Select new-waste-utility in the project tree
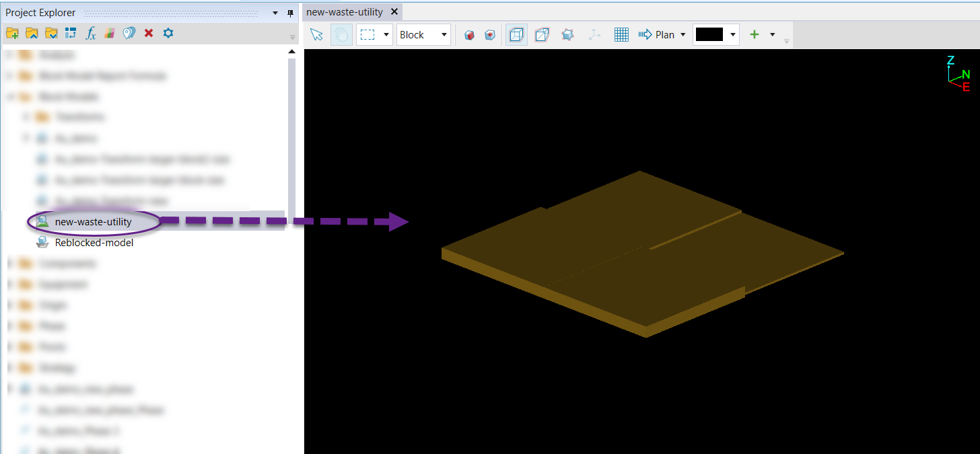 pos(93,221)
